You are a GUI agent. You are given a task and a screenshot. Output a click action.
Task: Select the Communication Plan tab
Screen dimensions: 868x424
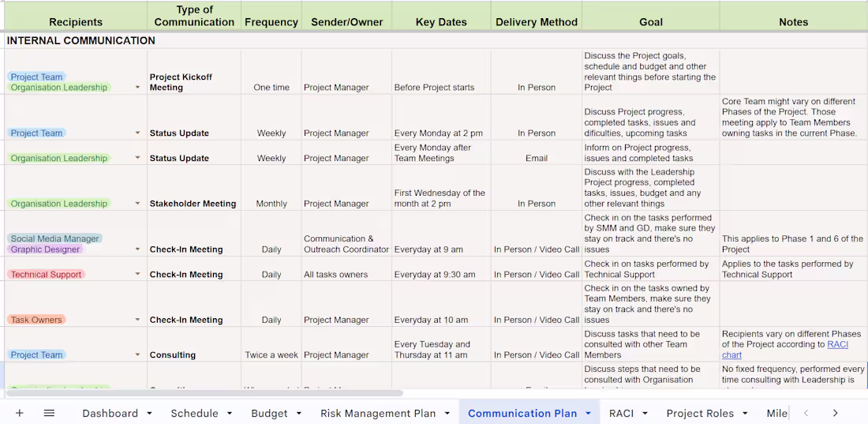(522, 413)
